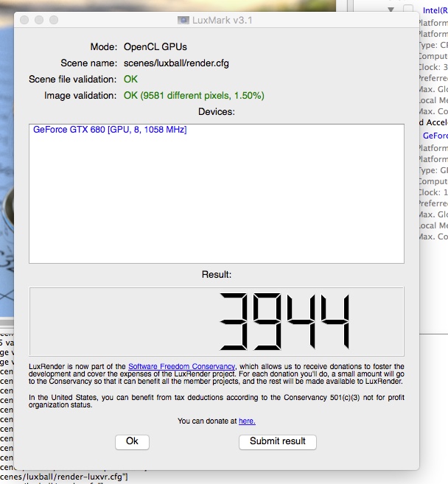Screen dimensions: 448x484
Task: Toggle the Intel device checkbox
Action: 408,10
